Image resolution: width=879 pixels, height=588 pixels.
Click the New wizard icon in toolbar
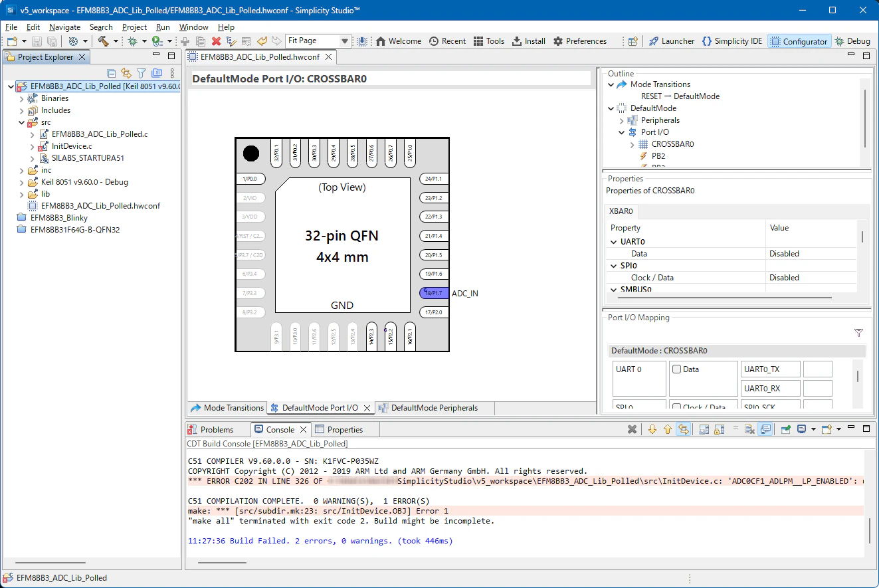click(13, 41)
